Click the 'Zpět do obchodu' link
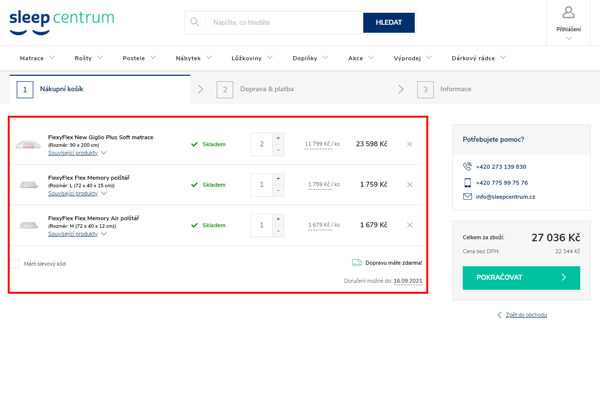The height and width of the screenshot is (400, 600). point(526,315)
